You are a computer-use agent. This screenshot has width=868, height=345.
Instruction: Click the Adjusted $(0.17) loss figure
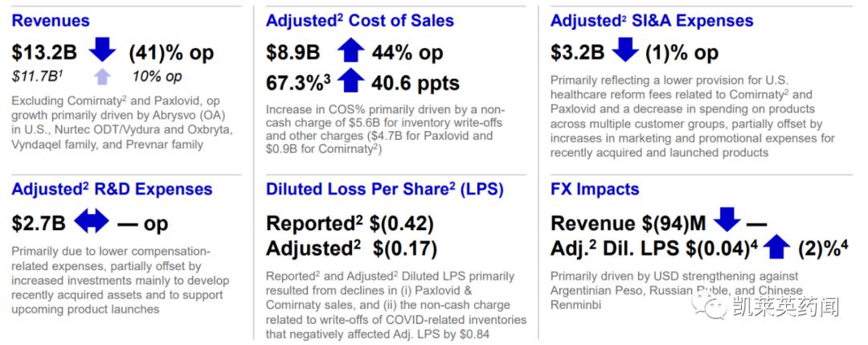coord(351,248)
